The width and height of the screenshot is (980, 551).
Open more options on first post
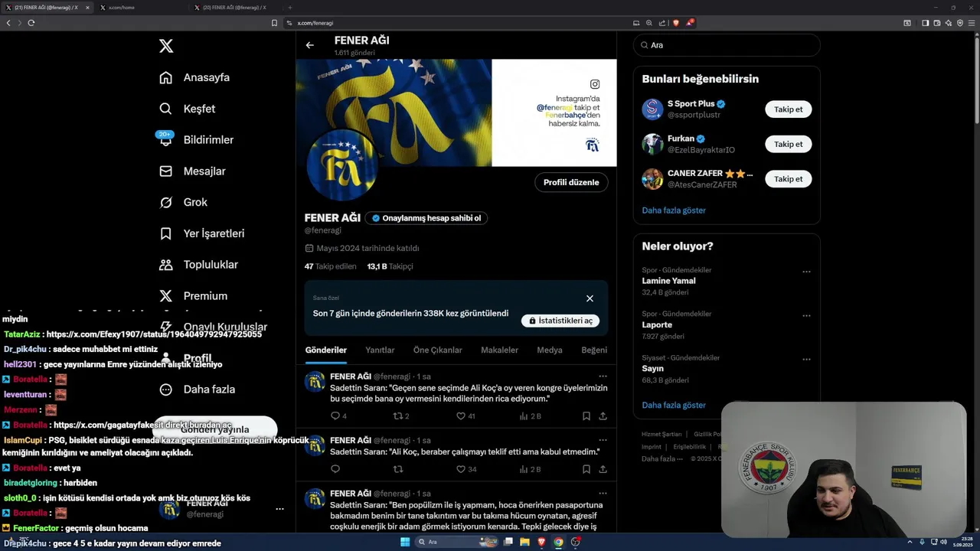click(603, 377)
